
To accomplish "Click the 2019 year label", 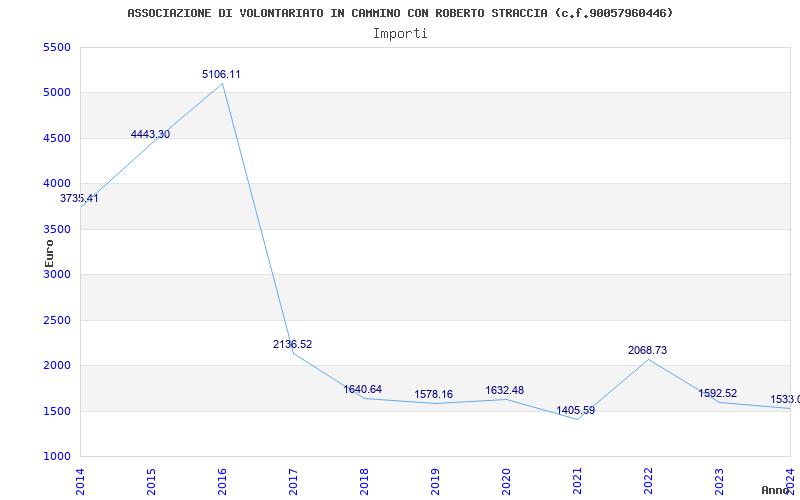I will (x=435, y=482).
